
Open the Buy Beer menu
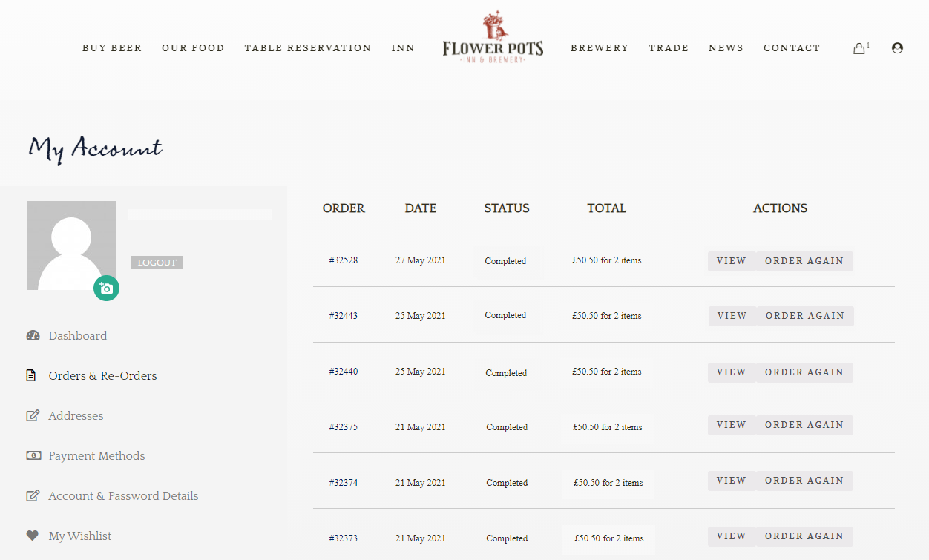pyautogui.click(x=112, y=48)
